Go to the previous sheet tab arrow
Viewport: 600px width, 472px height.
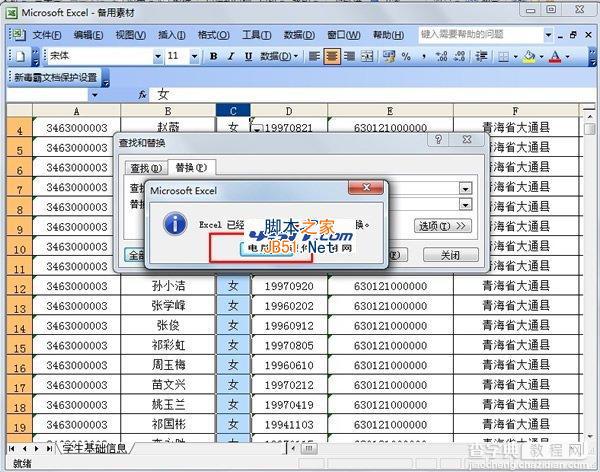tap(24, 448)
